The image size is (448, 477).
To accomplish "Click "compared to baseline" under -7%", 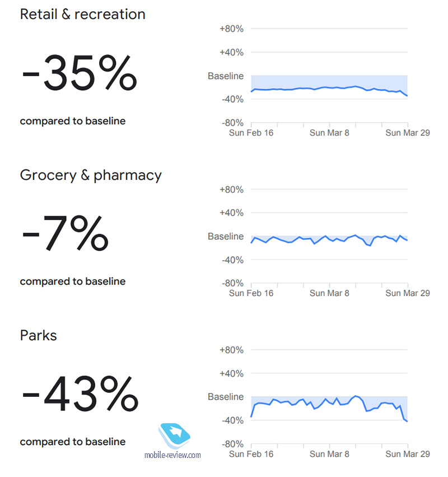I will coord(73,281).
